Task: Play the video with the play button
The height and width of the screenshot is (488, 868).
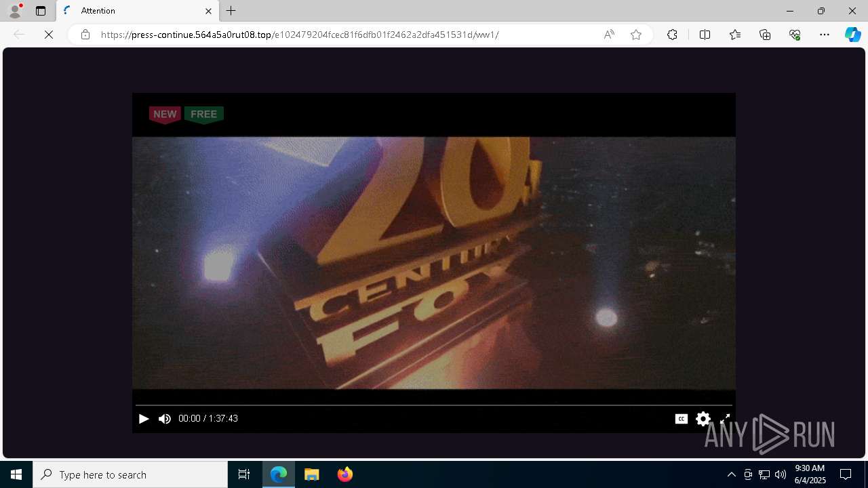Action: click(x=144, y=419)
